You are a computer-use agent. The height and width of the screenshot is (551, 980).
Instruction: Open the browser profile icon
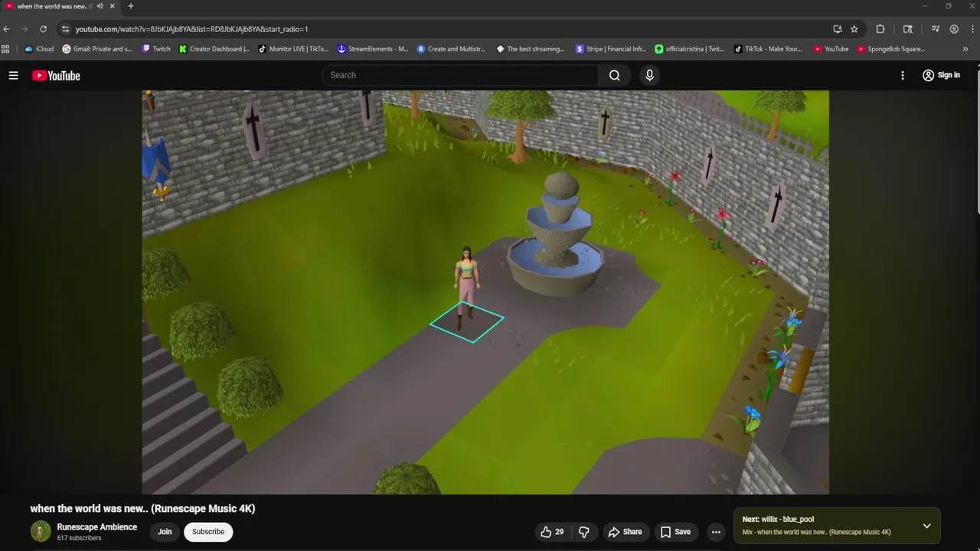(x=954, y=29)
